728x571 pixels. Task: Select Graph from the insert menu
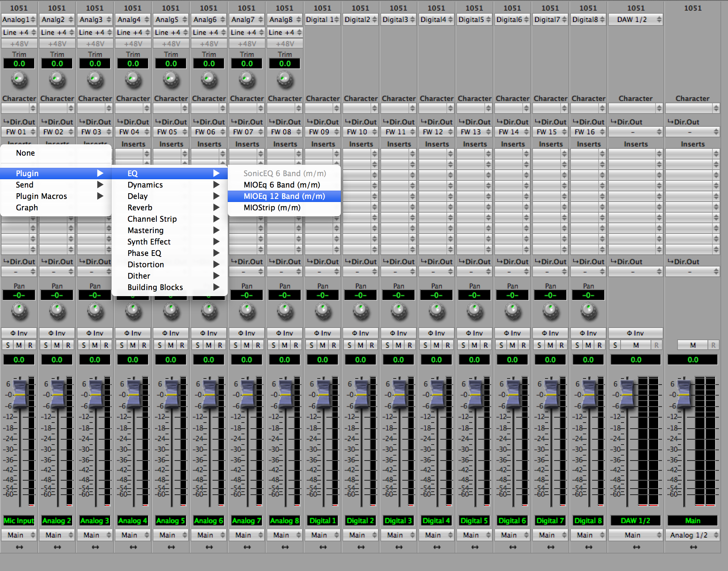56,208
